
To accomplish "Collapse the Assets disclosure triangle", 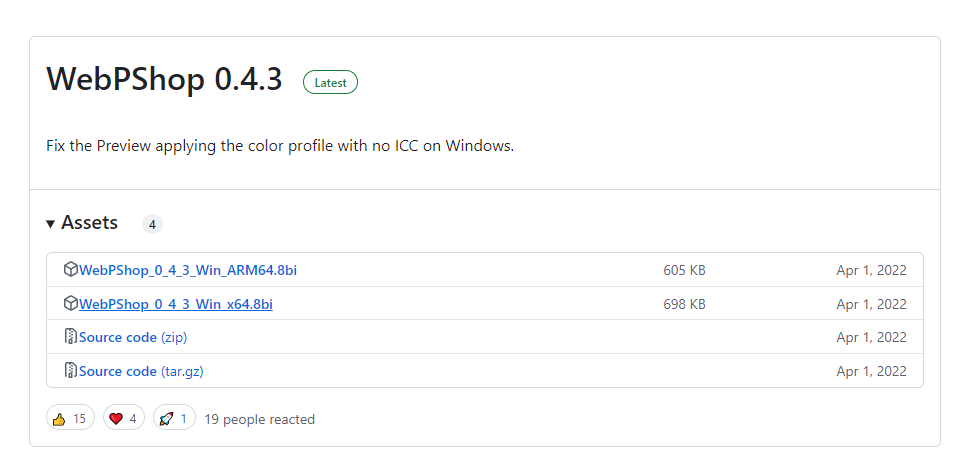I will tap(51, 224).
